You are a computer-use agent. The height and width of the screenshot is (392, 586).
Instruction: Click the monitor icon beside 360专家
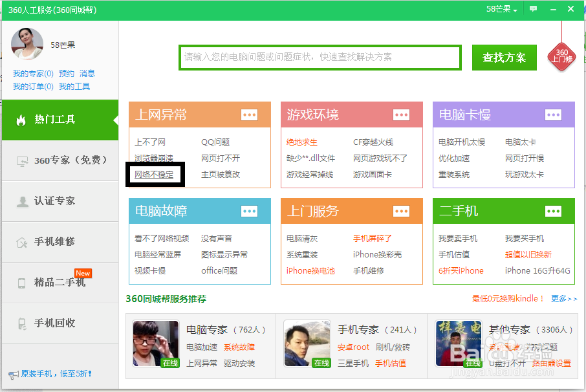point(22,161)
